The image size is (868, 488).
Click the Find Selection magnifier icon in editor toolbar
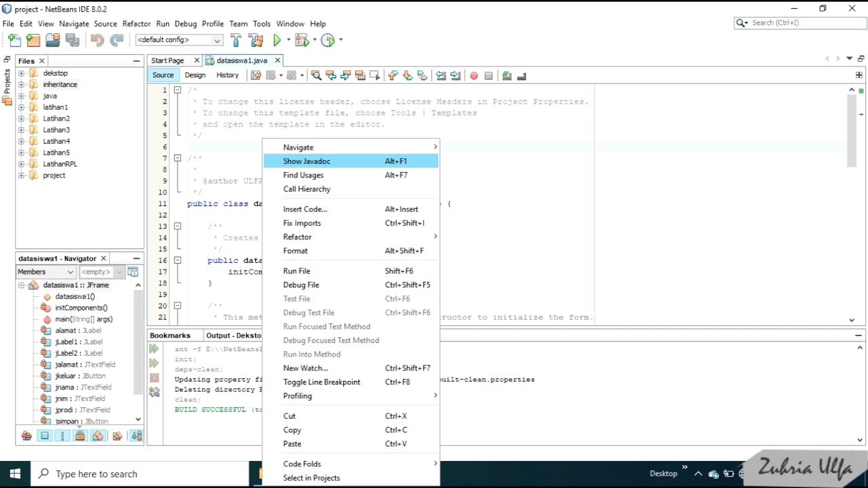316,75
